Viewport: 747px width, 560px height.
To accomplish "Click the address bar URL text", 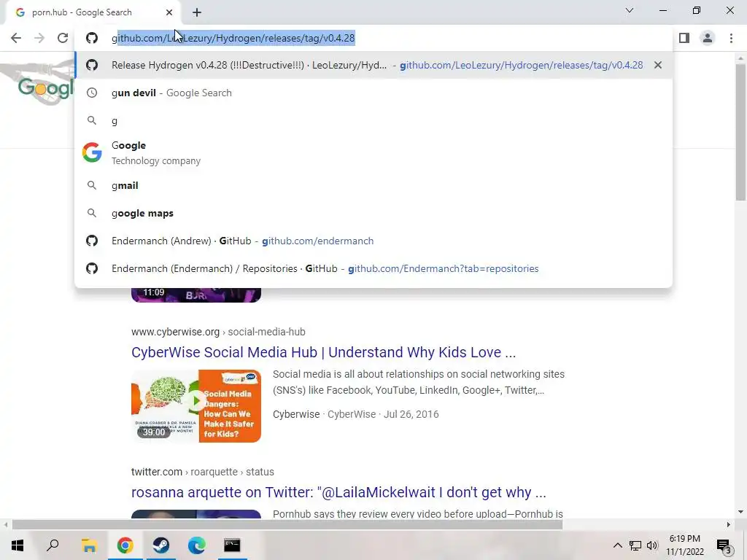I will [x=233, y=38].
